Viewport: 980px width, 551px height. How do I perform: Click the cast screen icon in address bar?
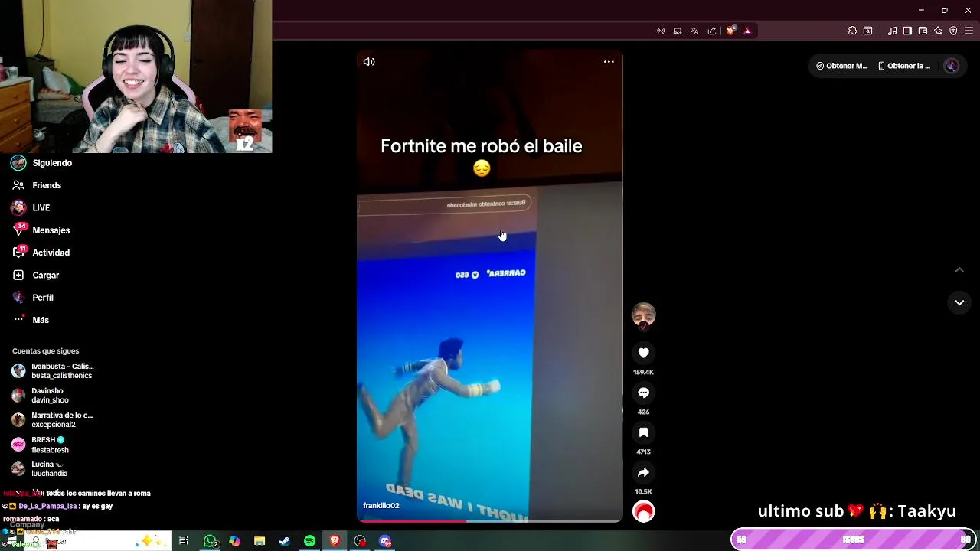[x=678, y=31]
